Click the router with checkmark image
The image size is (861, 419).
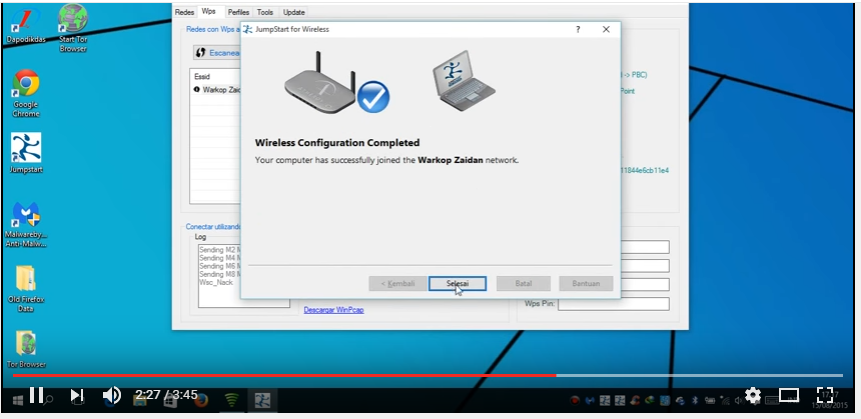[336, 82]
